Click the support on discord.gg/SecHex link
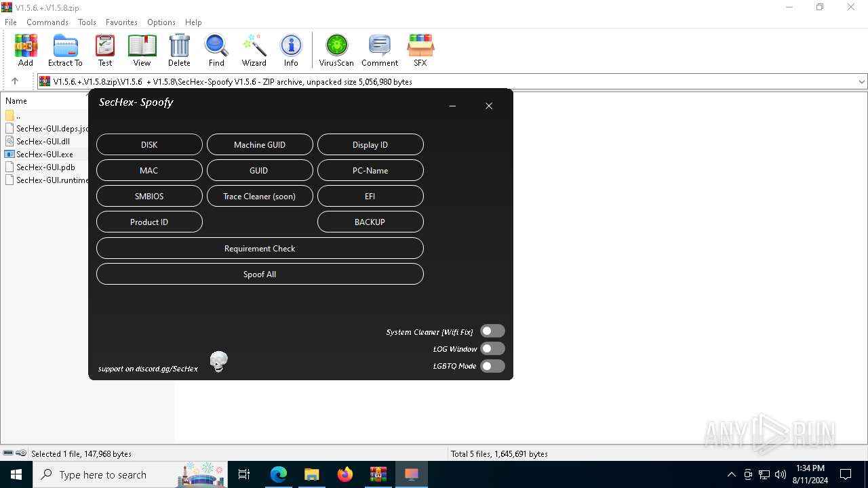The height and width of the screenshot is (488, 868). click(x=148, y=369)
